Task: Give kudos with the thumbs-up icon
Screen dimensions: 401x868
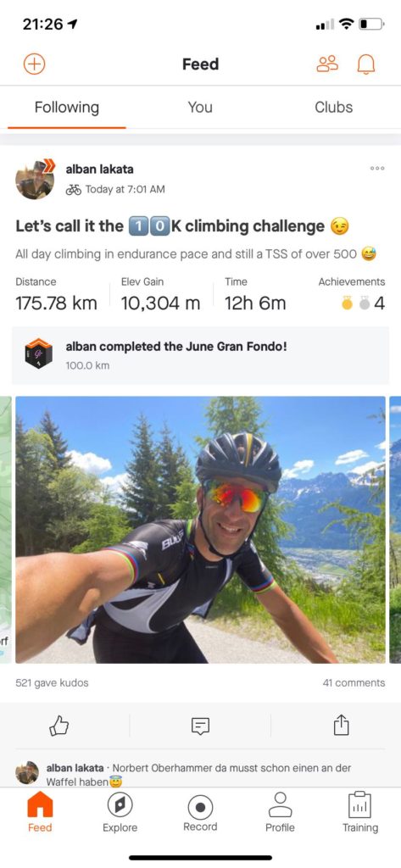Action: click(59, 726)
